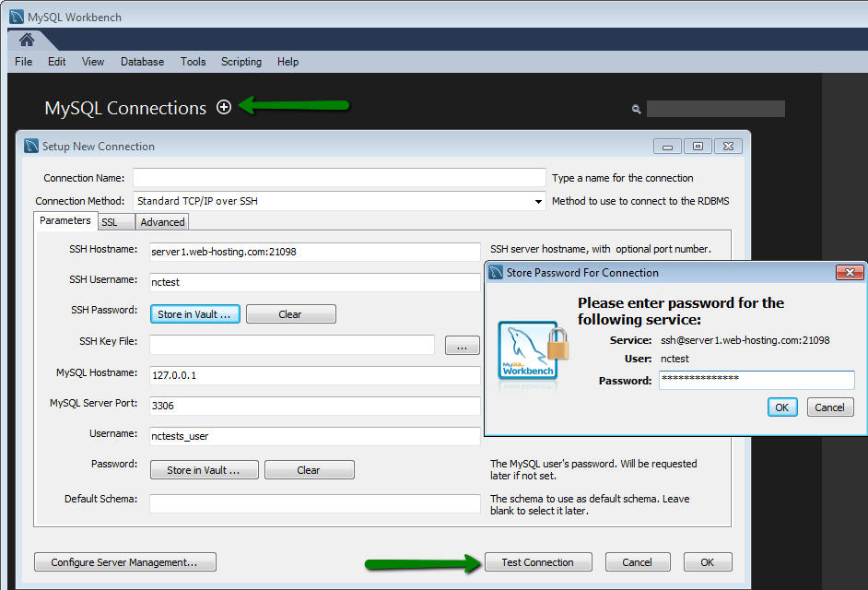
Task: Open the Database menu
Action: 142,62
